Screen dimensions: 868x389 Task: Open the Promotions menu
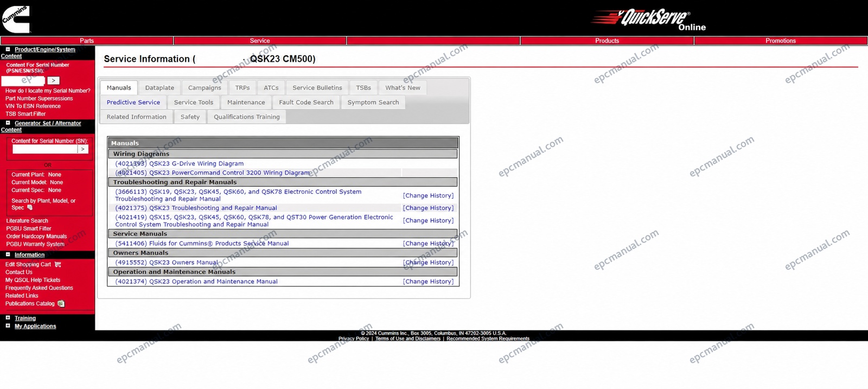pos(781,41)
